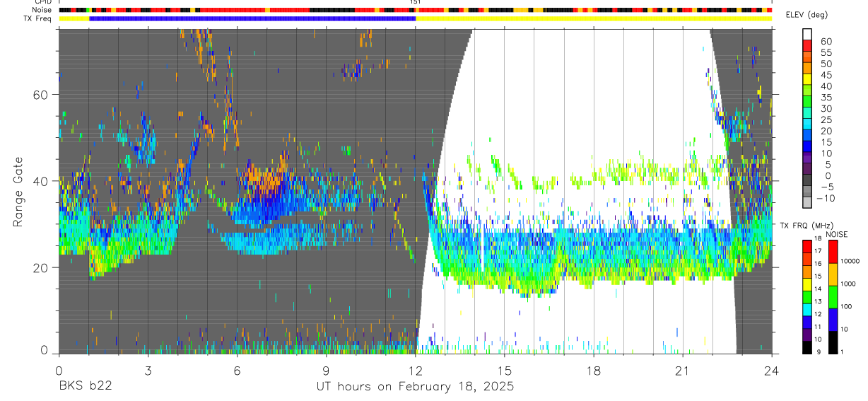Click the '60' tick on the Range Gate axis

click(42, 95)
